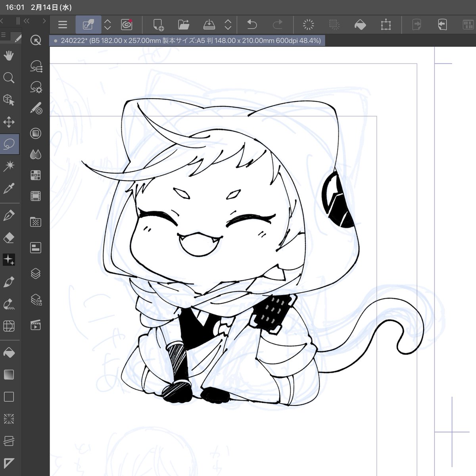Viewport: 476px width, 476px height.
Task: Select the Ruler tool
Action: pyautogui.click(x=9, y=441)
